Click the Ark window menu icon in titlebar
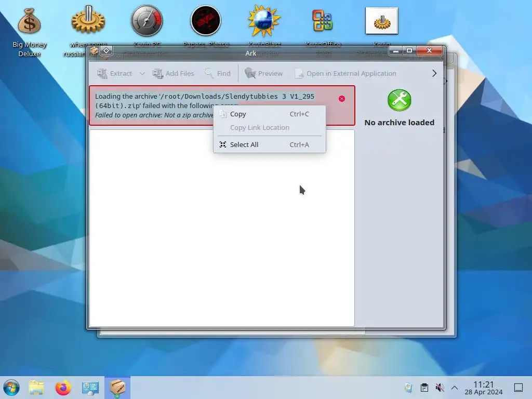Image resolution: width=532 pixels, height=399 pixels. pos(94,51)
